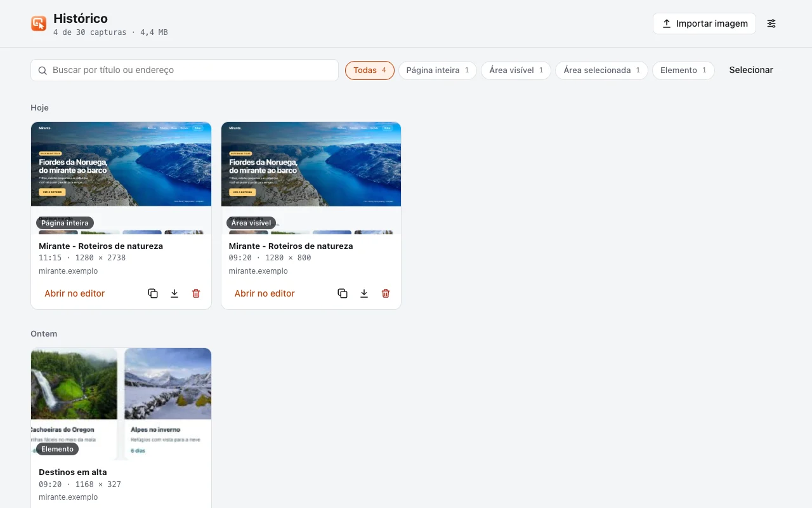Focus the title or address search field
The image size is (812, 508).
185,70
